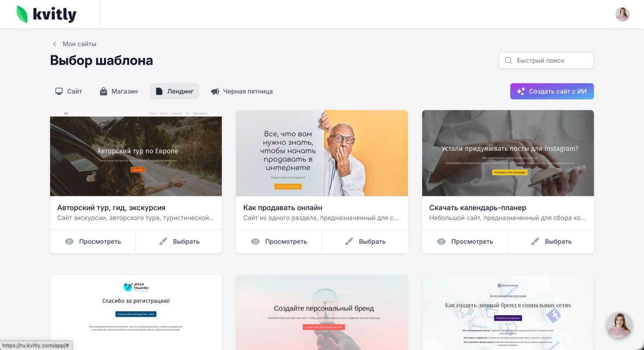Viewport: 644px width, 350px height.
Task: Click the shopping bag icon beside Магазин
Action: pos(104,91)
